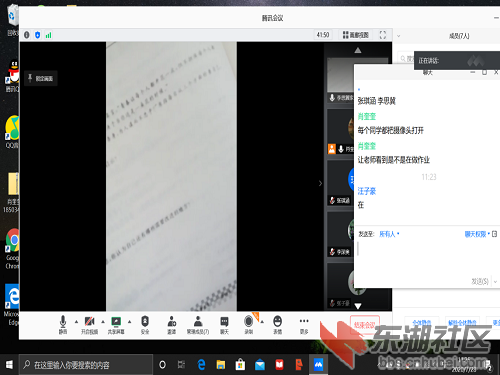Open the arrow dropdown beside 发送(S)
The image size is (500, 375).
[495, 282]
